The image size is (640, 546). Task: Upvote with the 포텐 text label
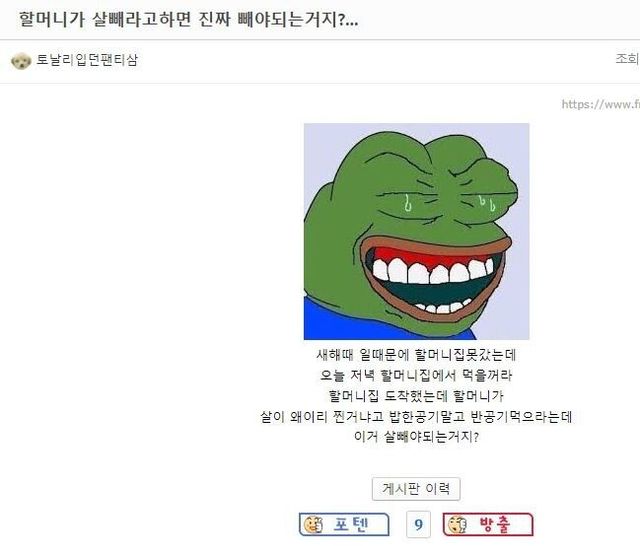[351, 524]
